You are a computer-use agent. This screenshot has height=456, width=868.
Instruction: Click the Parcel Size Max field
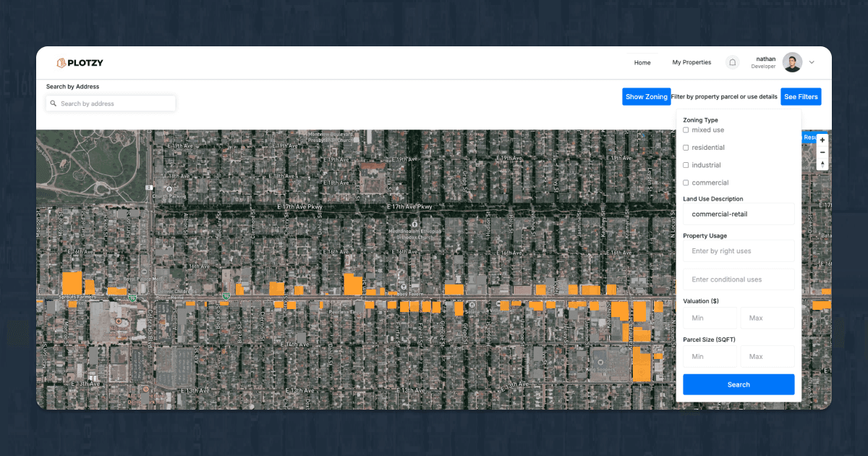click(x=767, y=356)
